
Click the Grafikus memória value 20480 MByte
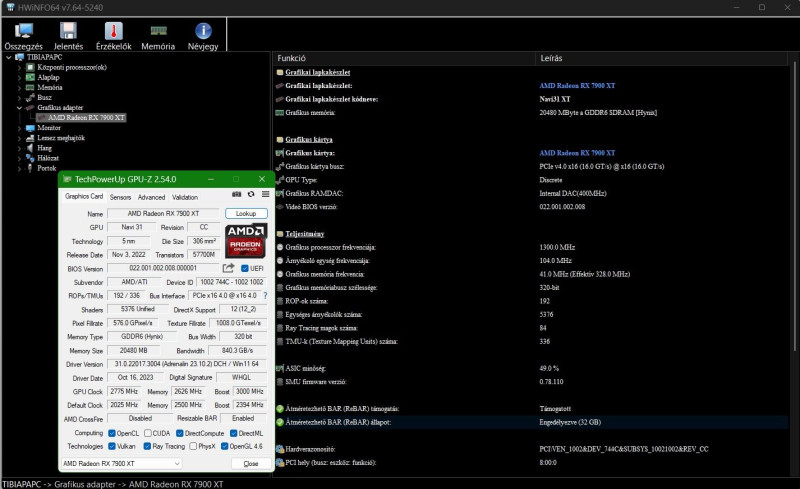(x=598, y=113)
